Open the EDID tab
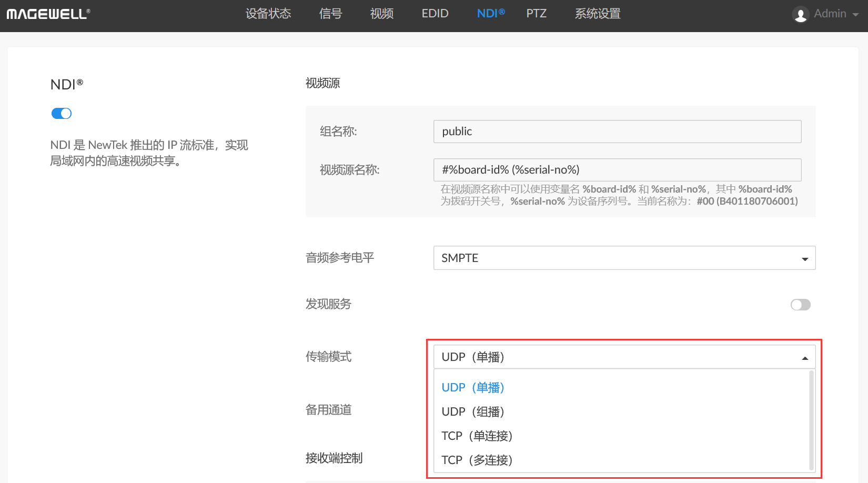Viewport: 868px width, 483px height. point(435,14)
